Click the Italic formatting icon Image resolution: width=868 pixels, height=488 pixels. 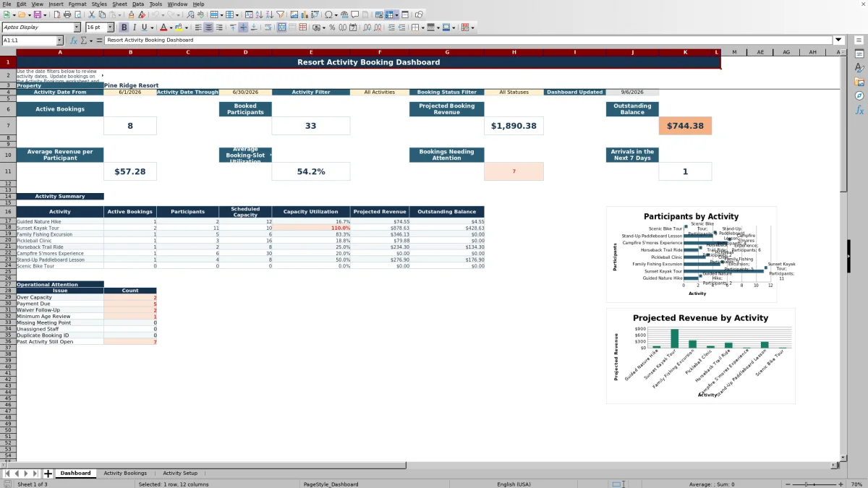(x=135, y=27)
